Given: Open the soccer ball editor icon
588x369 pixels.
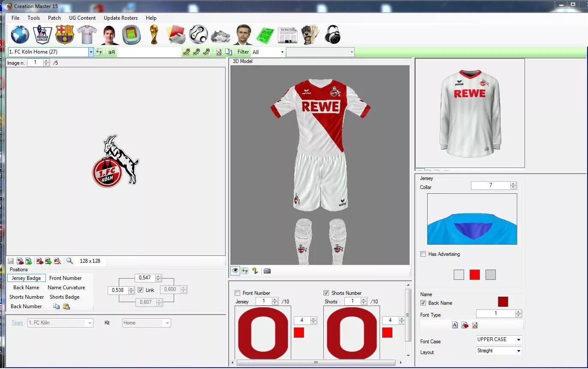Looking at the screenshot, I should [x=199, y=35].
